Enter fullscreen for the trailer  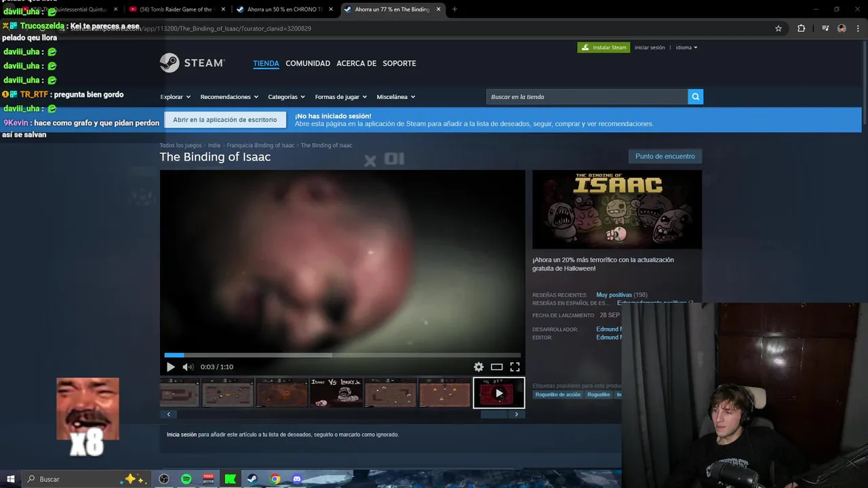pos(515,367)
